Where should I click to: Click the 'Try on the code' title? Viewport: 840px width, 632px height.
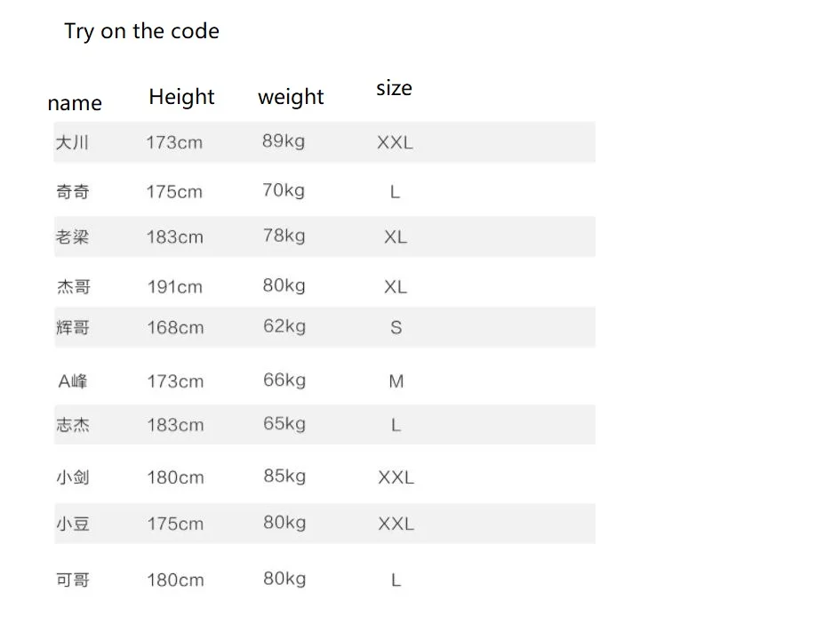click(x=141, y=32)
